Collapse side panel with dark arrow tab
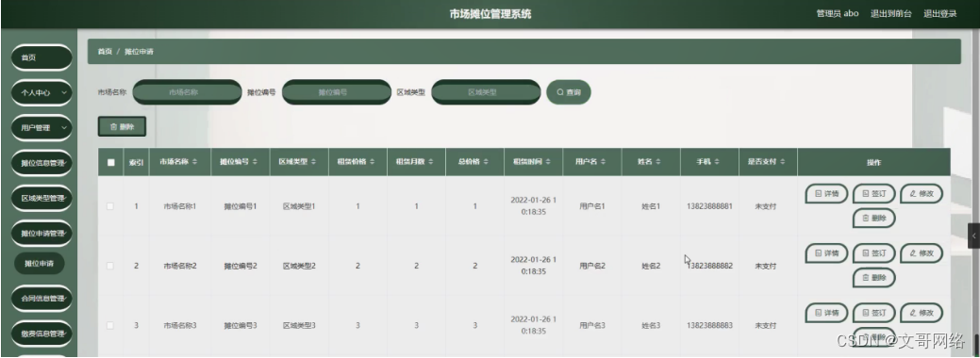Screen dimensions: 980x358 (973, 236)
